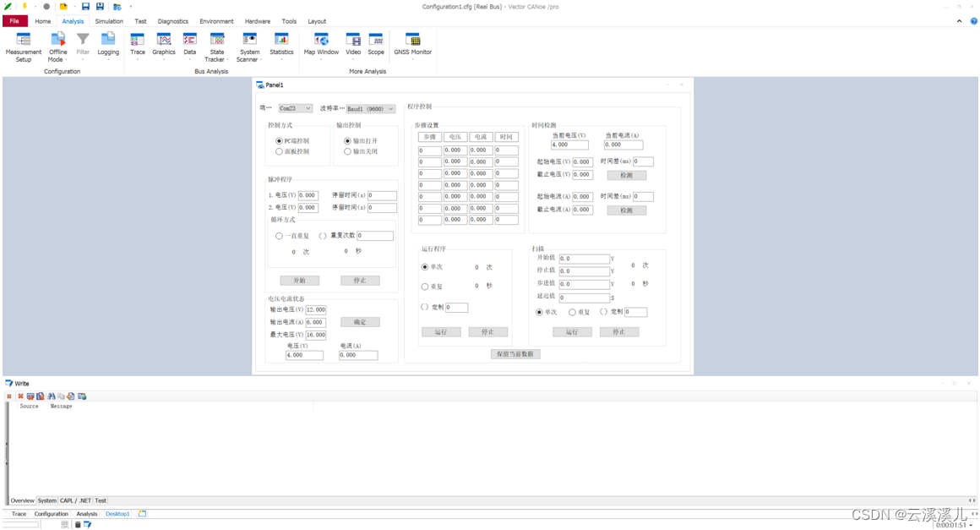The image size is (980, 530).
Task: Click the 开始值 input in 扫描
Action: (585, 258)
